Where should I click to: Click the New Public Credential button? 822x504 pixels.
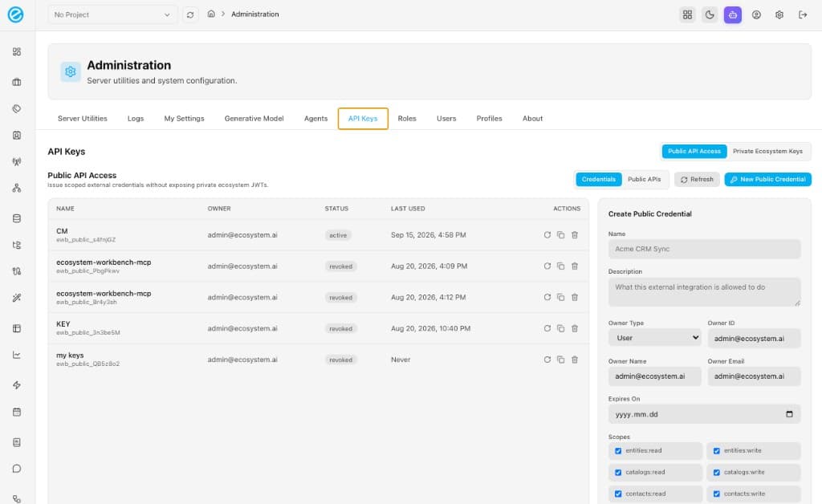click(x=768, y=179)
